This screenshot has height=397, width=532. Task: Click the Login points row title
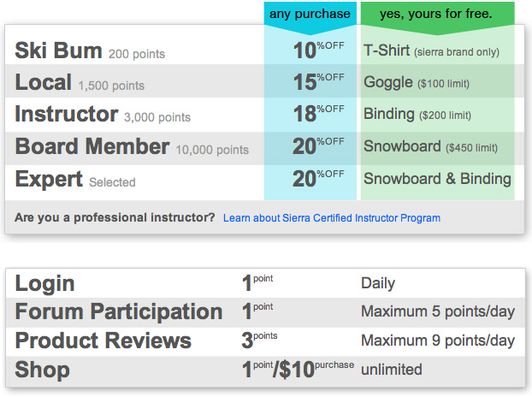click(45, 283)
